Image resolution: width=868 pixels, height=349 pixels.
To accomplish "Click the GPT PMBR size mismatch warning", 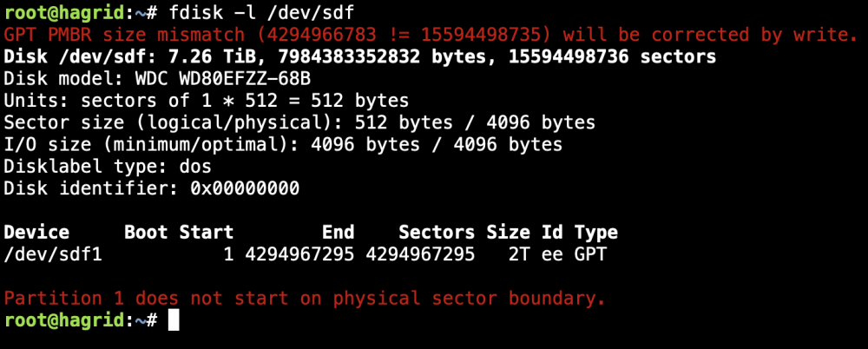I will tap(431, 35).
